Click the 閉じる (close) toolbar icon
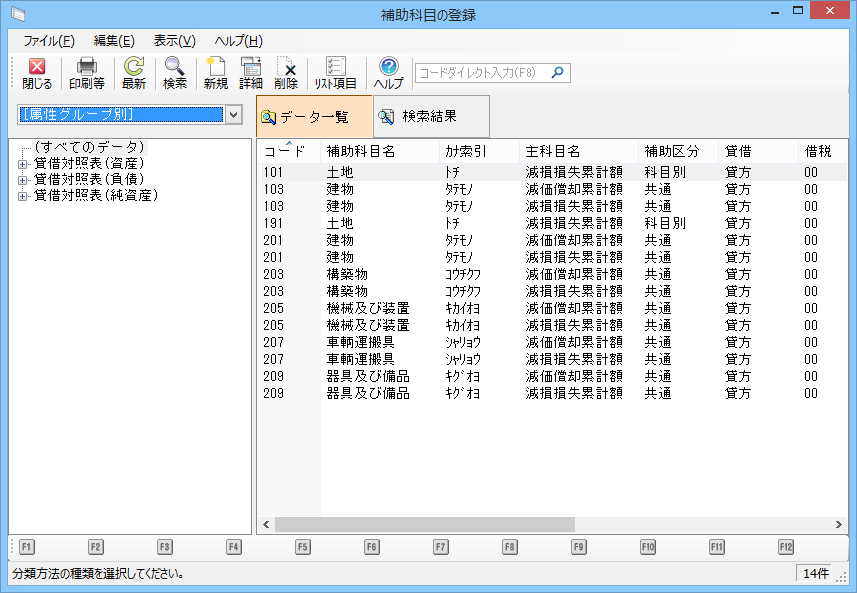The image size is (857, 593). point(37,68)
